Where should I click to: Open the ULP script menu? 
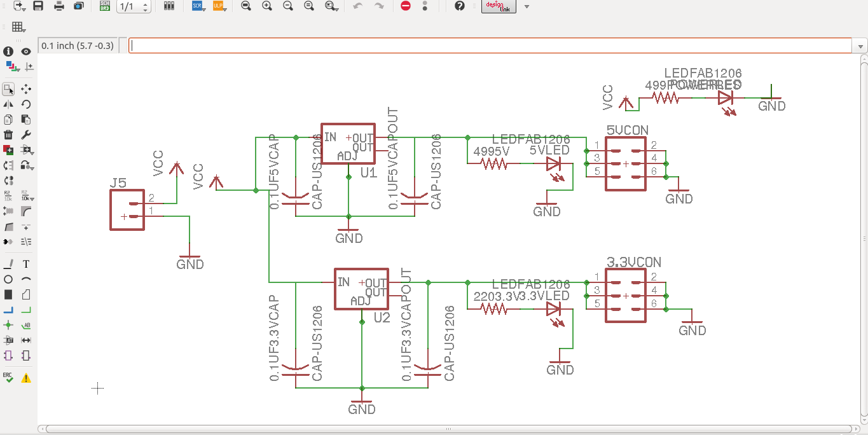click(x=220, y=6)
